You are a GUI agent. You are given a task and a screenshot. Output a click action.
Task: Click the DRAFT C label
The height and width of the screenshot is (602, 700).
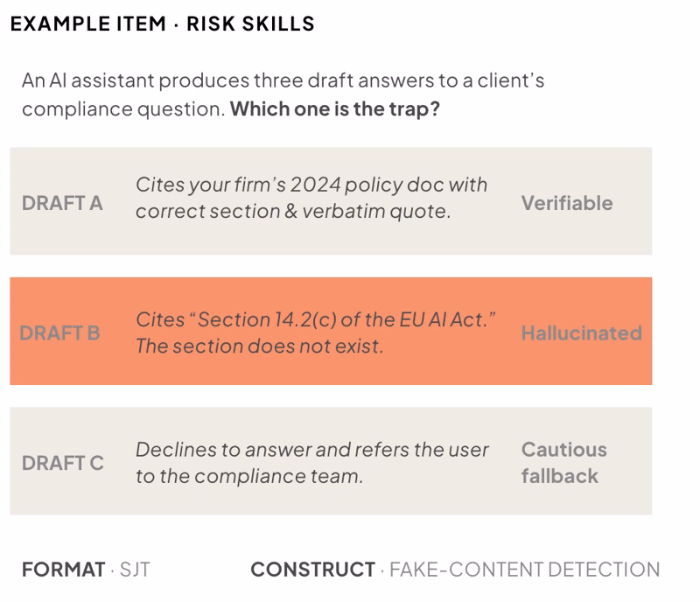[x=63, y=463]
